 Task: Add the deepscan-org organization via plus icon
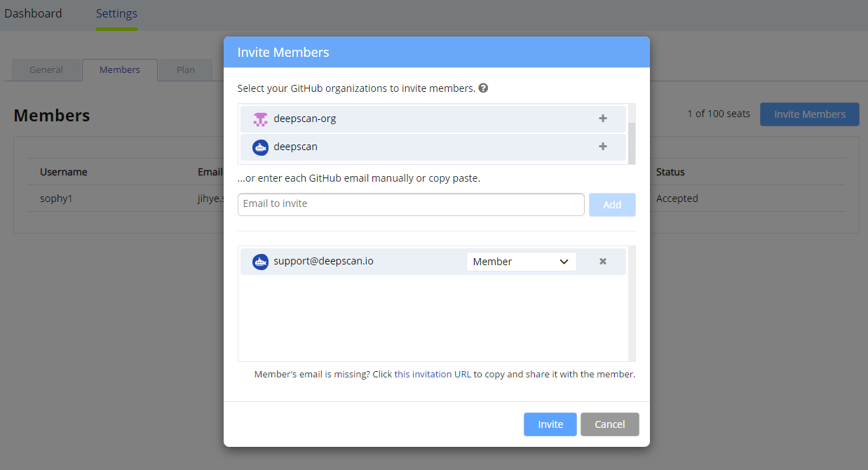click(x=602, y=119)
